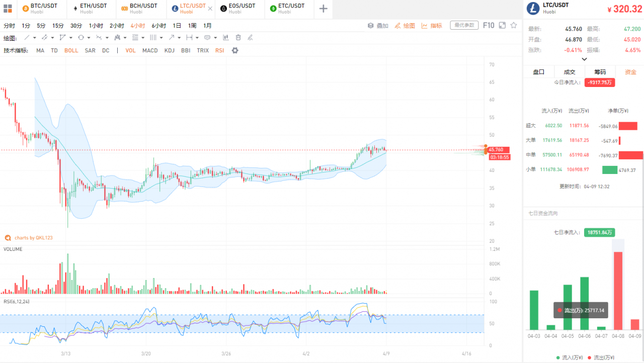Click the 叠加 overlay layers button
The width and height of the screenshot is (644, 363).
coord(378,26)
